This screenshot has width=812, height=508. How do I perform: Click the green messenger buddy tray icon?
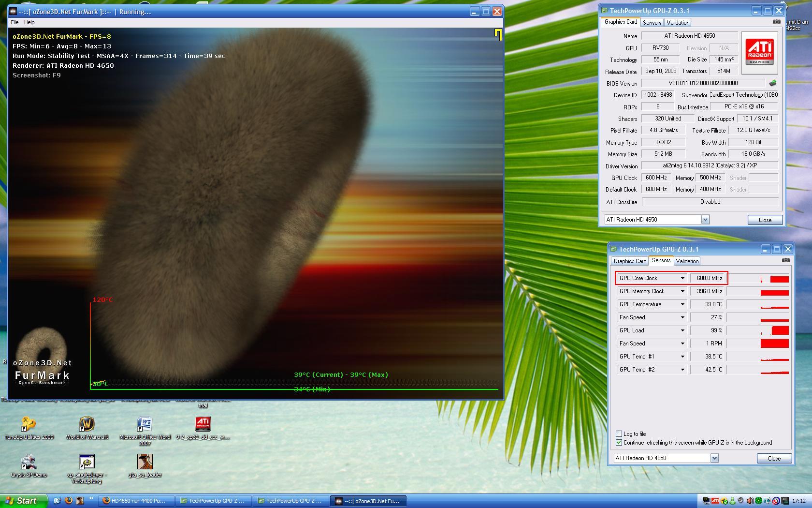[x=732, y=501]
